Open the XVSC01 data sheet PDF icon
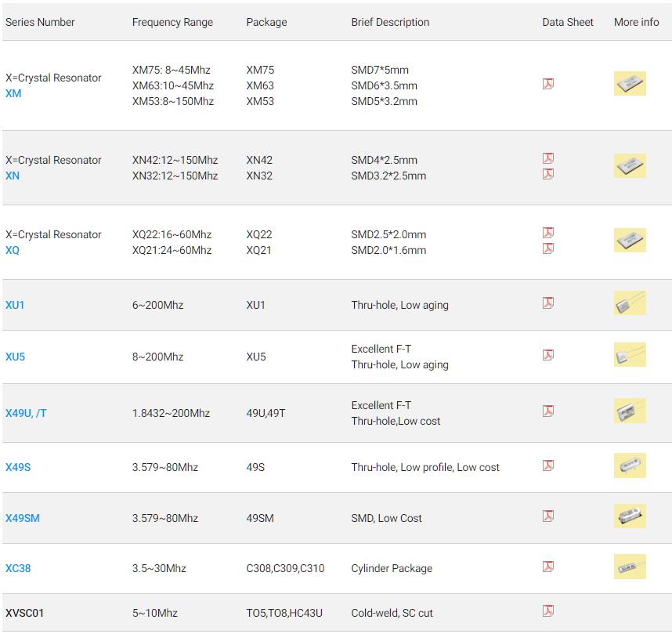Image resolution: width=672 pixels, height=634 pixels. pyautogui.click(x=548, y=611)
